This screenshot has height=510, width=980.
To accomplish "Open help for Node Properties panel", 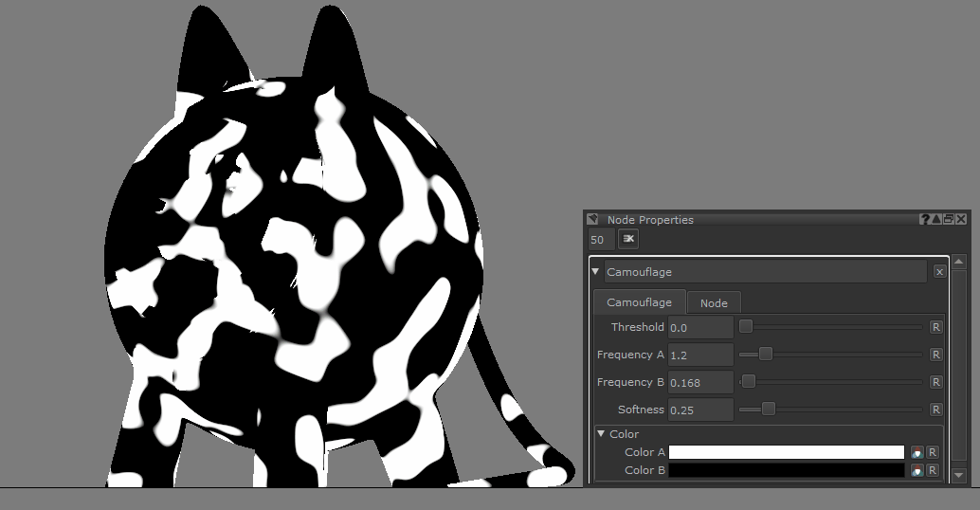I will pyautogui.click(x=925, y=219).
